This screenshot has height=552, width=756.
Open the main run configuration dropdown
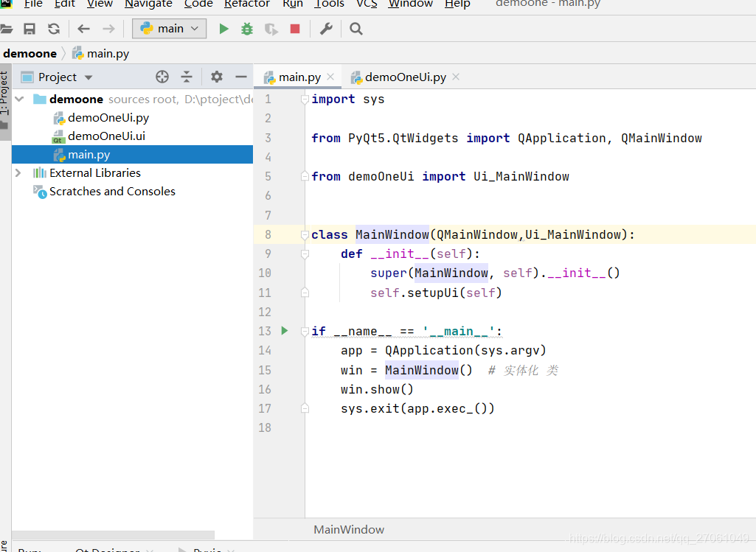pyautogui.click(x=169, y=29)
